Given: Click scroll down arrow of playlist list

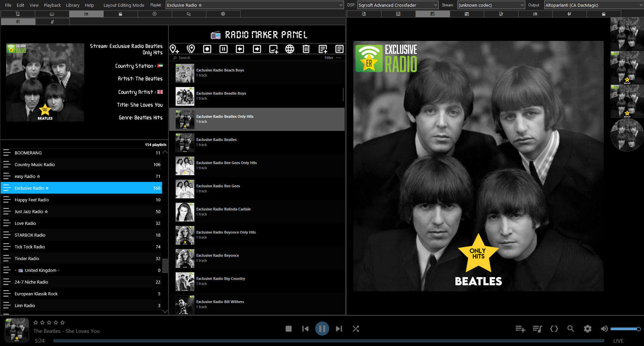Looking at the screenshot, I should click(165, 311).
